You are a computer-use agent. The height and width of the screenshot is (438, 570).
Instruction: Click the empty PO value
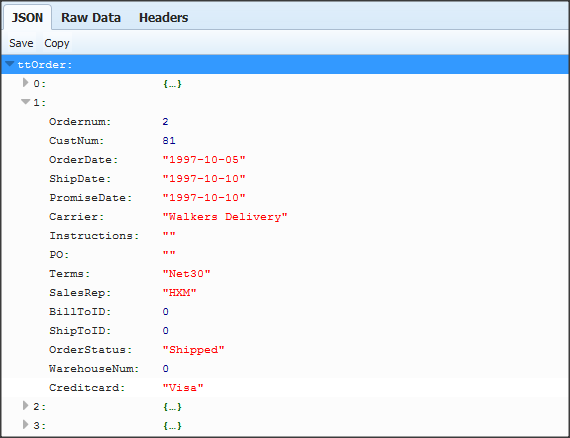point(169,254)
